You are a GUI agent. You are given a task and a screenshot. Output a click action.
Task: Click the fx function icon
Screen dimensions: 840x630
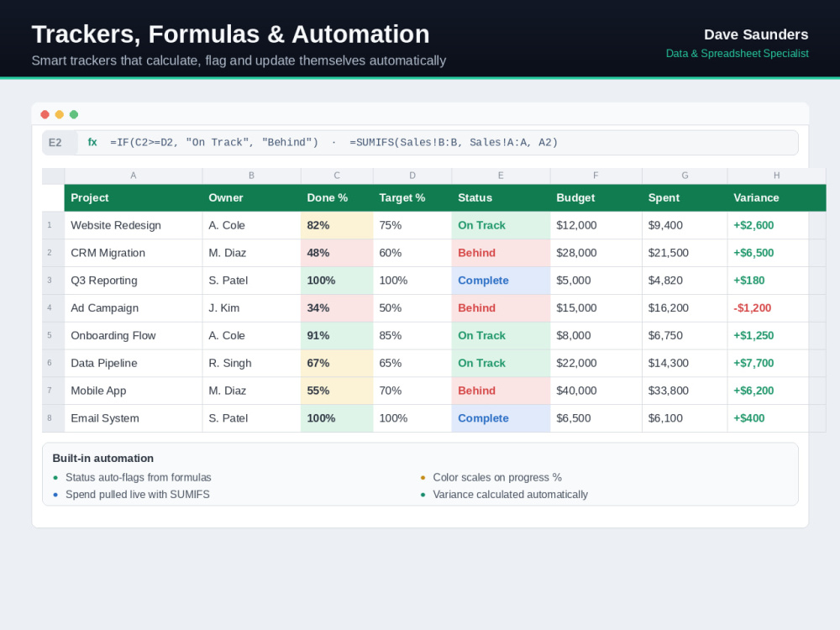pos(92,142)
